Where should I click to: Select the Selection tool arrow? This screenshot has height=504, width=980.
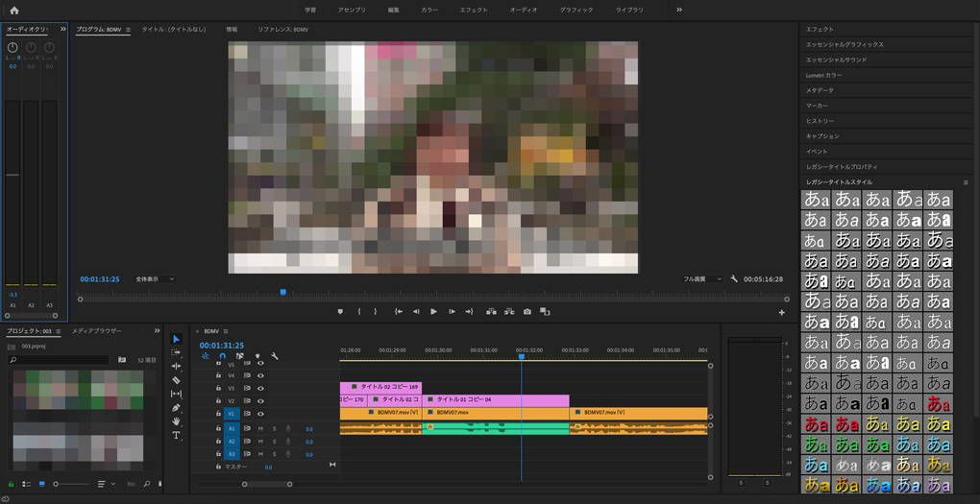[176, 339]
